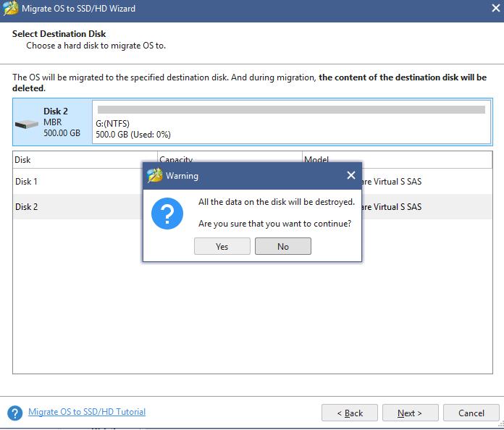Cancel the migration wizard
This screenshot has width=504, height=430.
(x=471, y=413)
